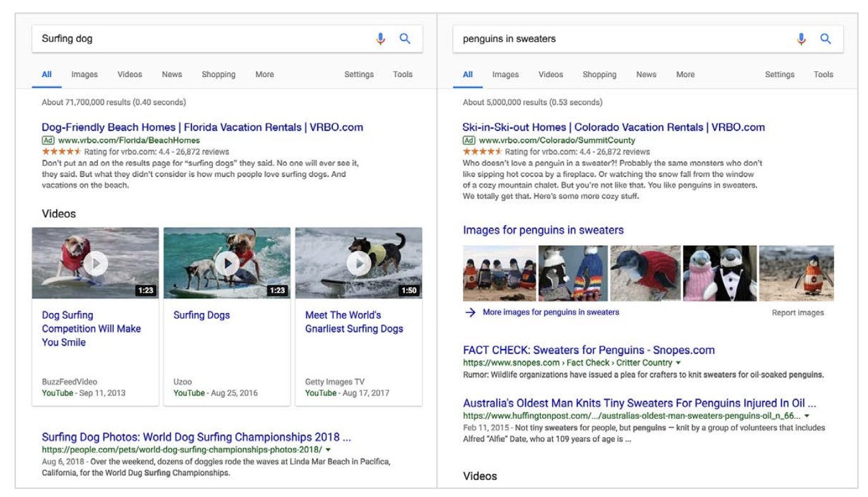868x497 pixels.
Task: Click the magnifier icon in the penguins search
Action: (826, 39)
